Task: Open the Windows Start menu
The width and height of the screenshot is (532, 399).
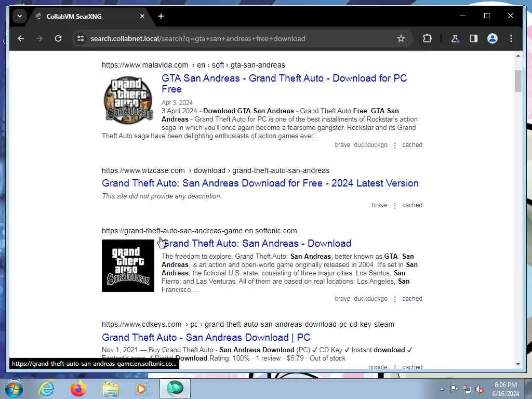Action: point(14,389)
